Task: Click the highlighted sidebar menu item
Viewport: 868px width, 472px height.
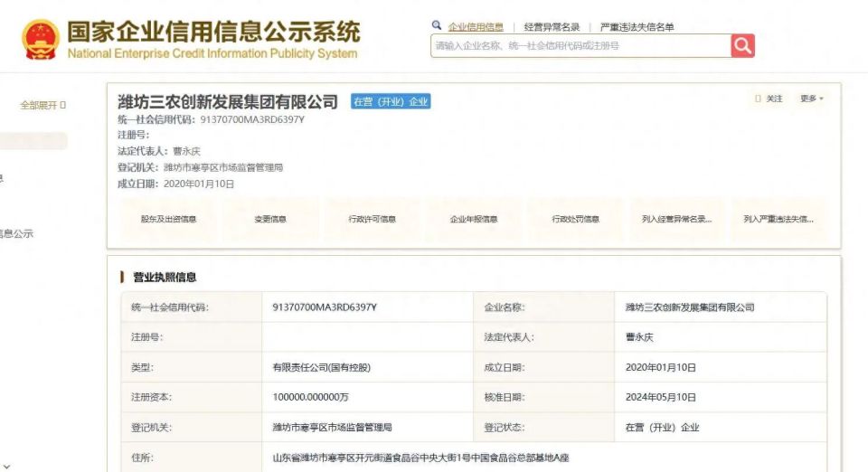Action: coord(33,141)
